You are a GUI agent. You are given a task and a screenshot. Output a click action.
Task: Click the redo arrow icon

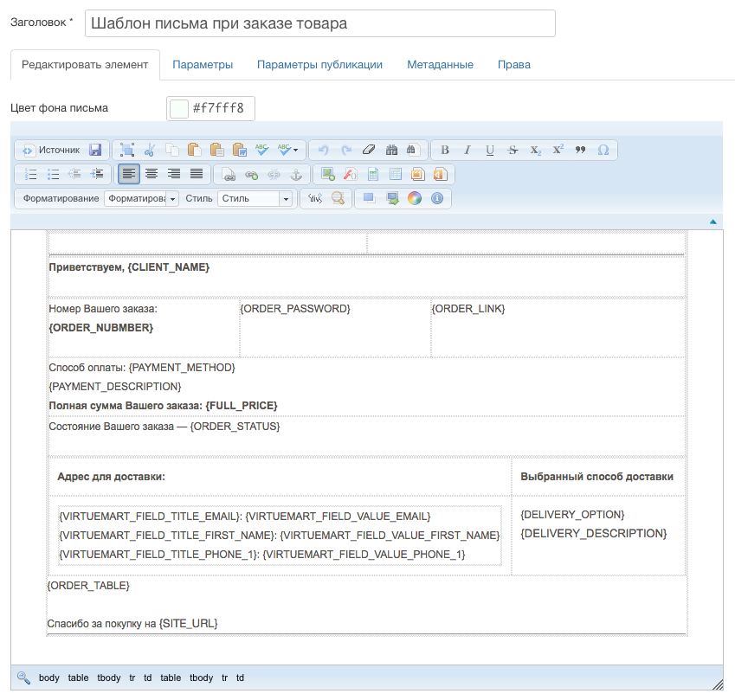346,150
